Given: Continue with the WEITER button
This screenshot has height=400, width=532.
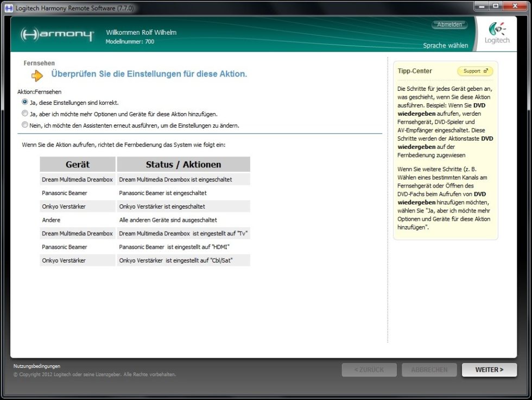Looking at the screenshot, I should tap(489, 370).
